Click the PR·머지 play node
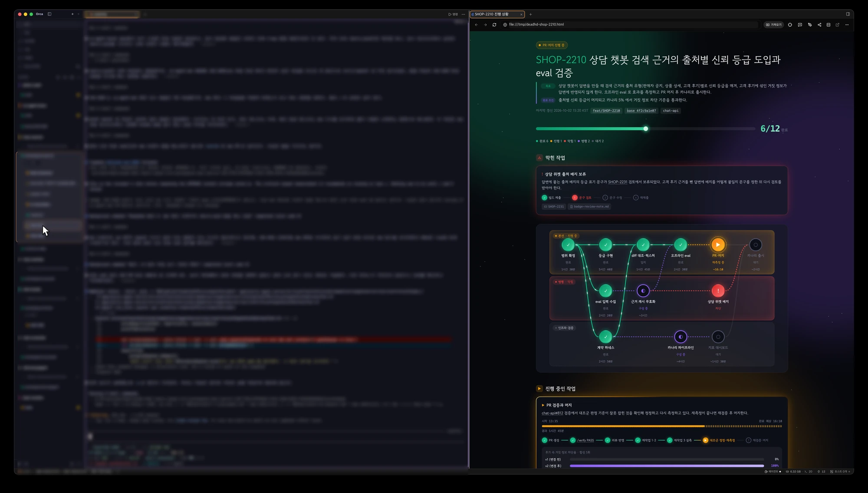This screenshot has width=868, height=493. (x=718, y=245)
